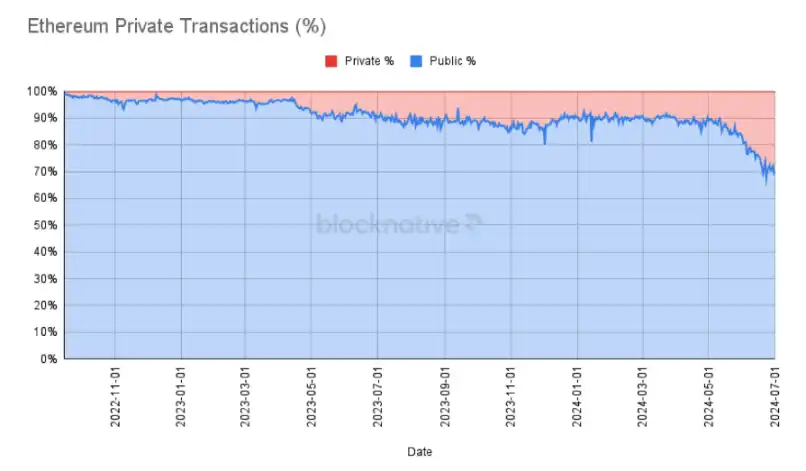Toggle the Private % legend label

tap(369, 62)
